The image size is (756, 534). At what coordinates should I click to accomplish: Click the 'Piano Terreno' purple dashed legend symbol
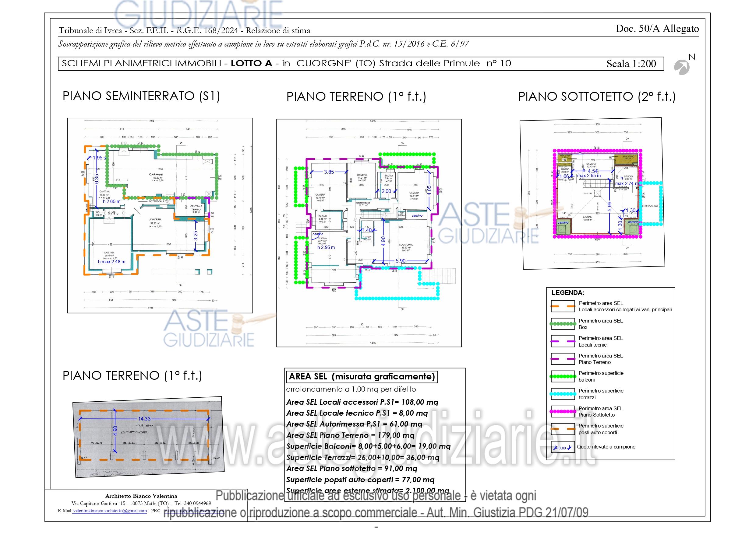pyautogui.click(x=563, y=359)
